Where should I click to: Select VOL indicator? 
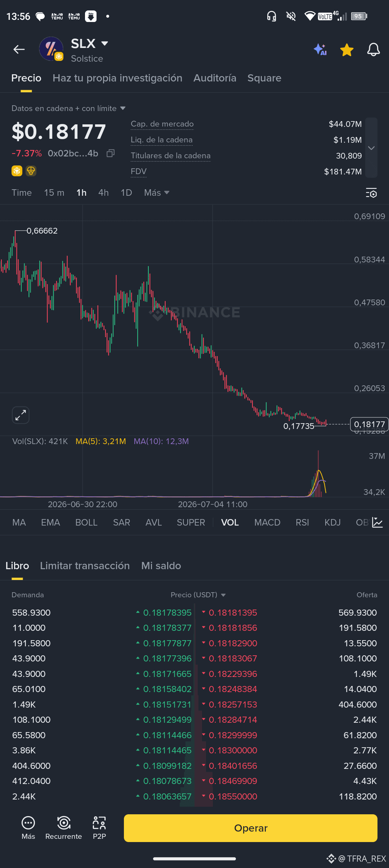pyautogui.click(x=230, y=522)
